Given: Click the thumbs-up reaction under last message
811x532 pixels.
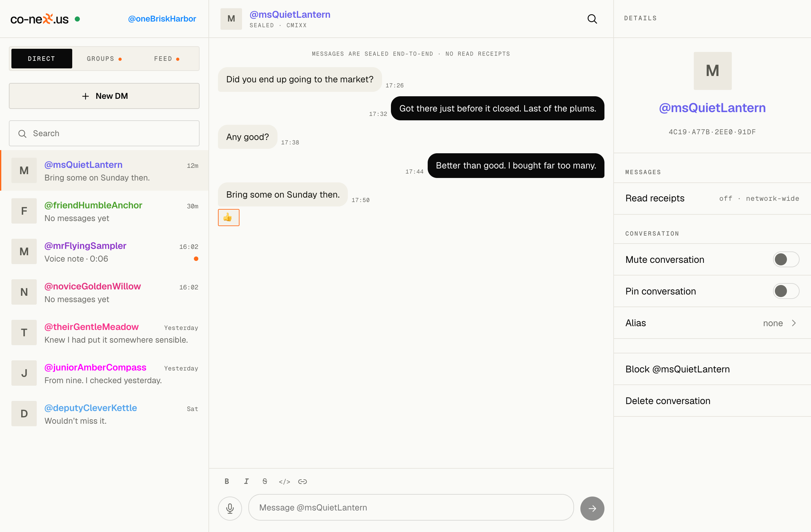Looking at the screenshot, I should [x=229, y=217].
